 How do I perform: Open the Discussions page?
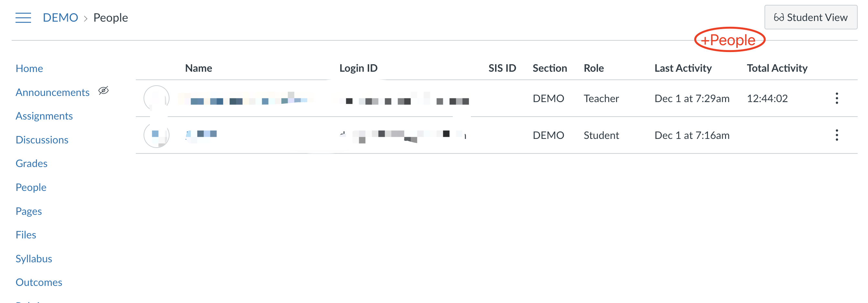pos(42,139)
